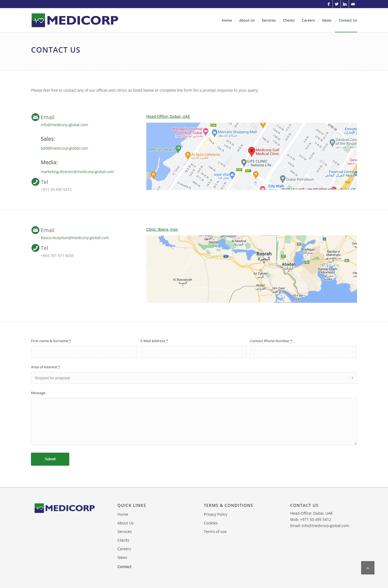Click the Basra.reception@medicorp-global.com email
The width and height of the screenshot is (388, 588).
click(x=75, y=238)
